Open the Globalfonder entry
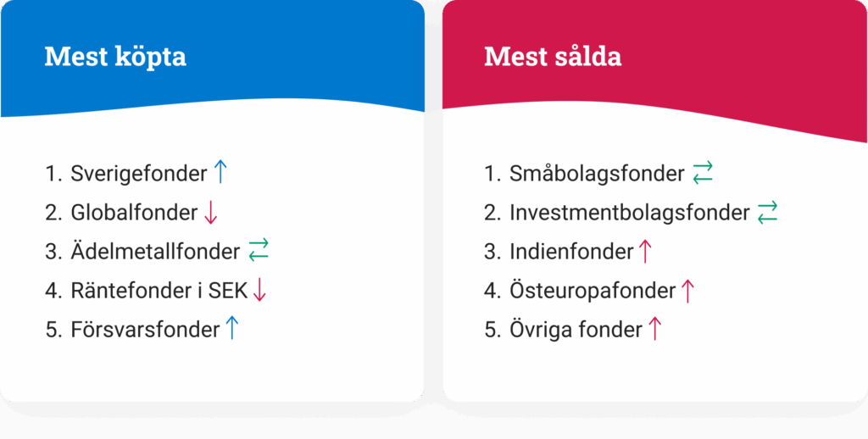The height and width of the screenshot is (439, 868). tap(133, 213)
